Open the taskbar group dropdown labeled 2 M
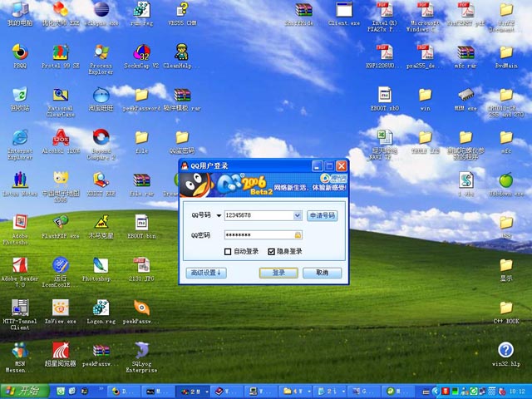Screen dimensions: 532x399 [207, 392]
